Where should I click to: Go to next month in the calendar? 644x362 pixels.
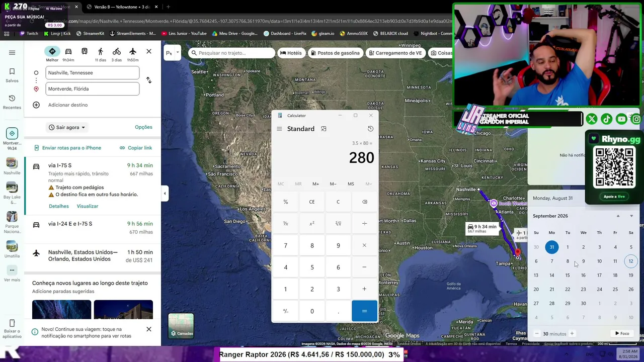pos(631,216)
